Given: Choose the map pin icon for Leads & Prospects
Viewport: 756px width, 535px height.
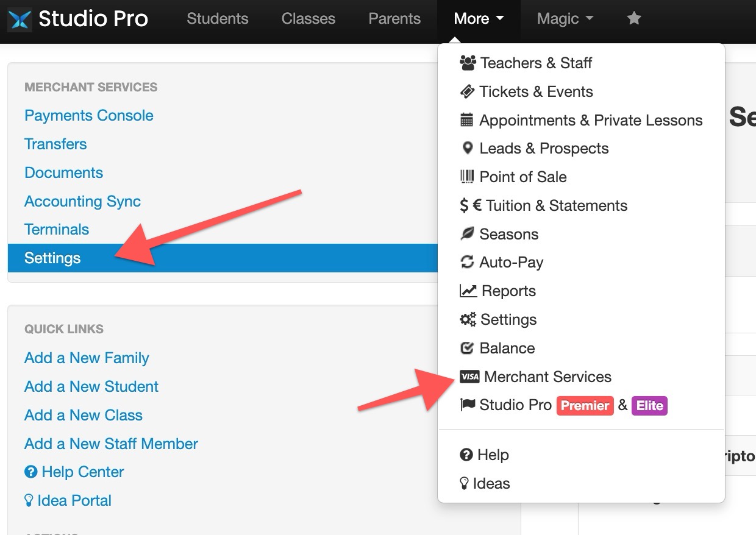Looking at the screenshot, I should coord(468,148).
